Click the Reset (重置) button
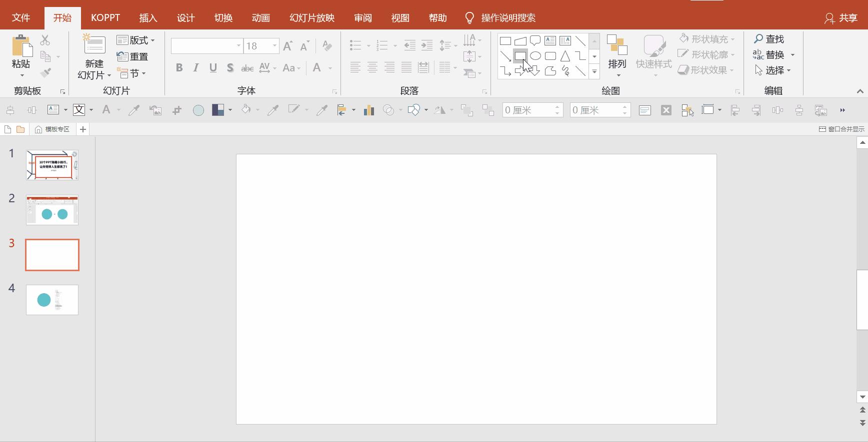This screenshot has height=442, width=868. (x=132, y=56)
